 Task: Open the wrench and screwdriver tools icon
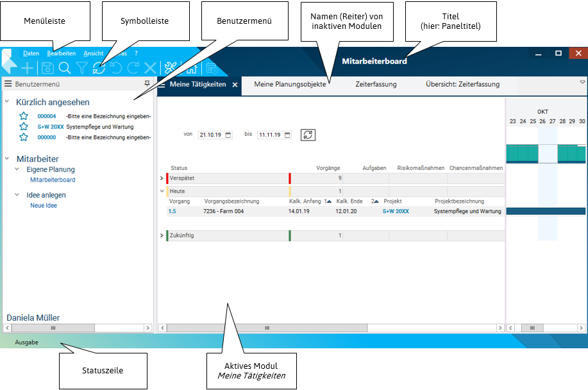click(x=171, y=68)
